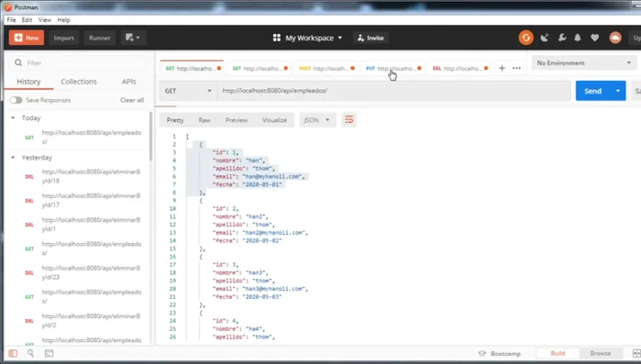Collapse the Yesterday history group
The image size is (641, 364).
point(13,158)
